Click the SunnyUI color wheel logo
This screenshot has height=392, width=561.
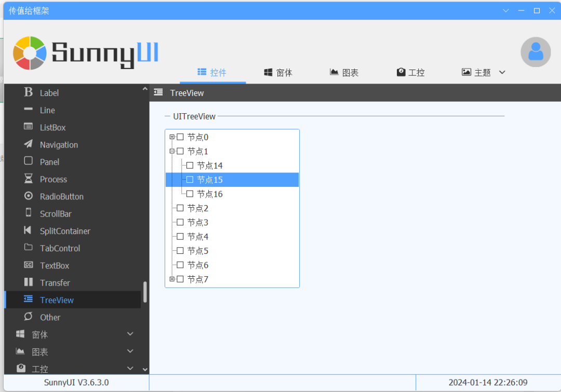click(30, 53)
